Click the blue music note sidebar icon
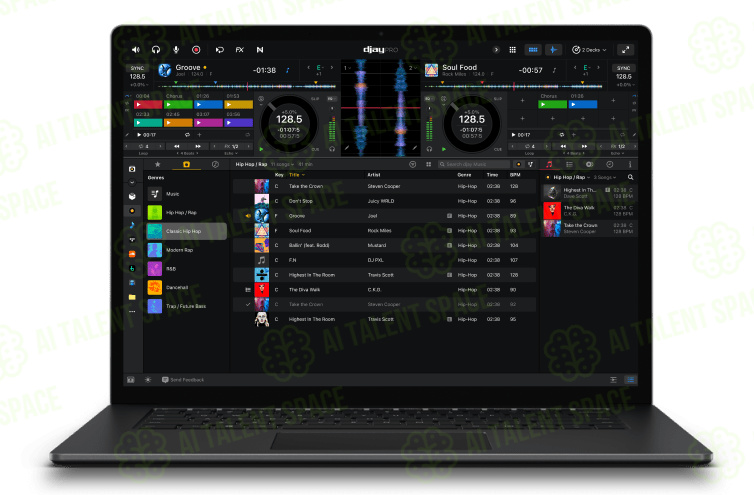Screen dimensions: 754x495 click(132, 225)
